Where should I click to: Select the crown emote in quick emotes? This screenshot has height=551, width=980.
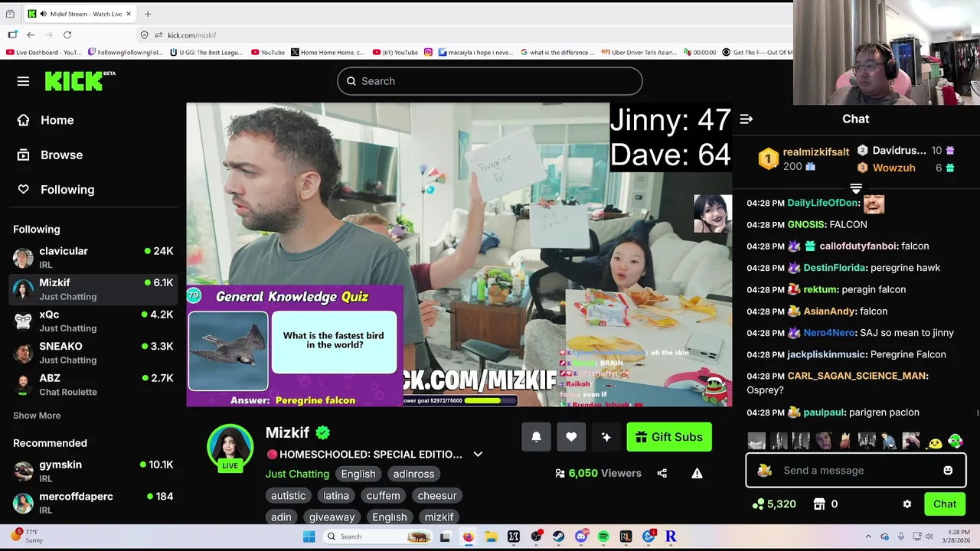(x=845, y=441)
